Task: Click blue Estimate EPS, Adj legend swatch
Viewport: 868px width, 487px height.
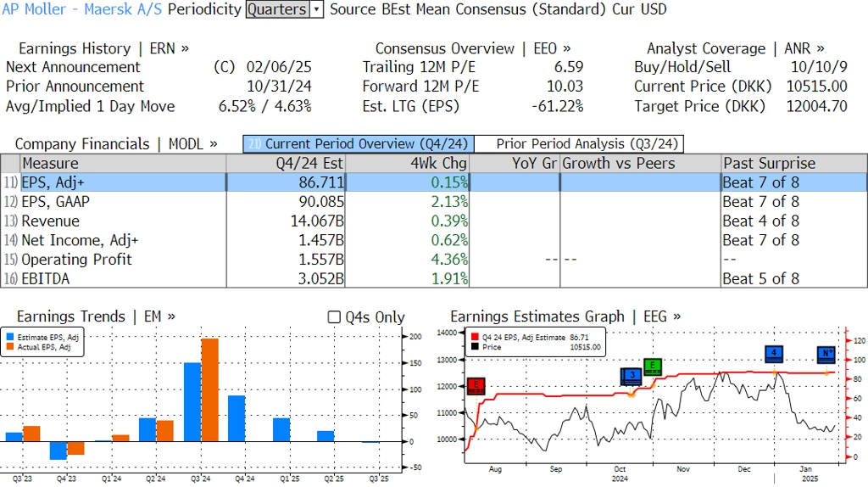Action: (9, 337)
